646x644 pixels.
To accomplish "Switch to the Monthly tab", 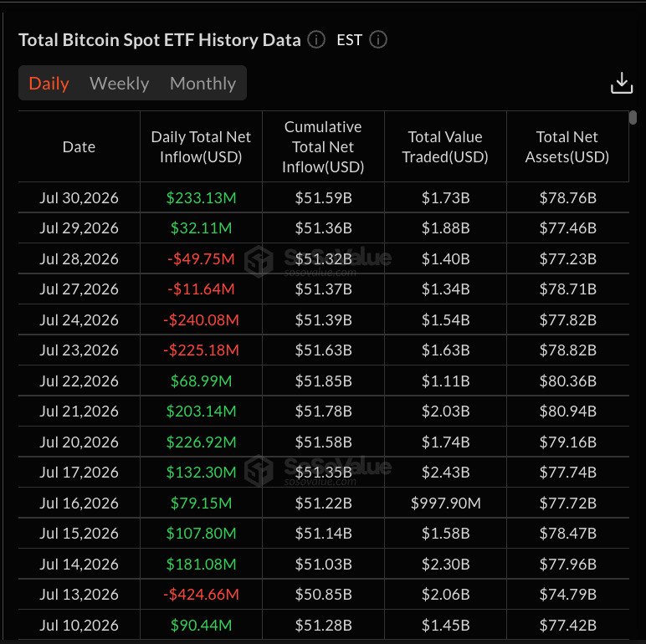I will click(x=203, y=83).
